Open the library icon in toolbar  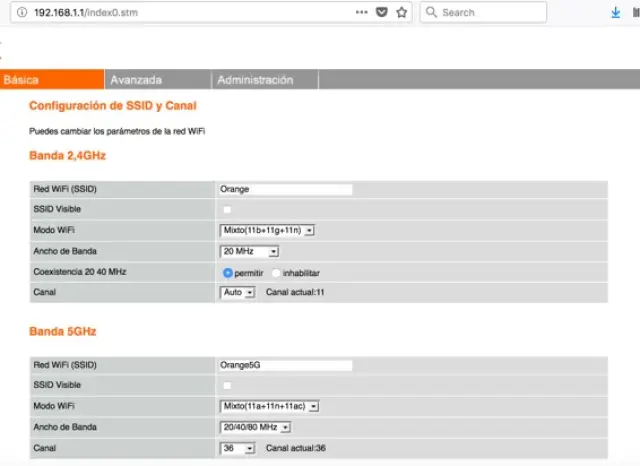(636, 12)
